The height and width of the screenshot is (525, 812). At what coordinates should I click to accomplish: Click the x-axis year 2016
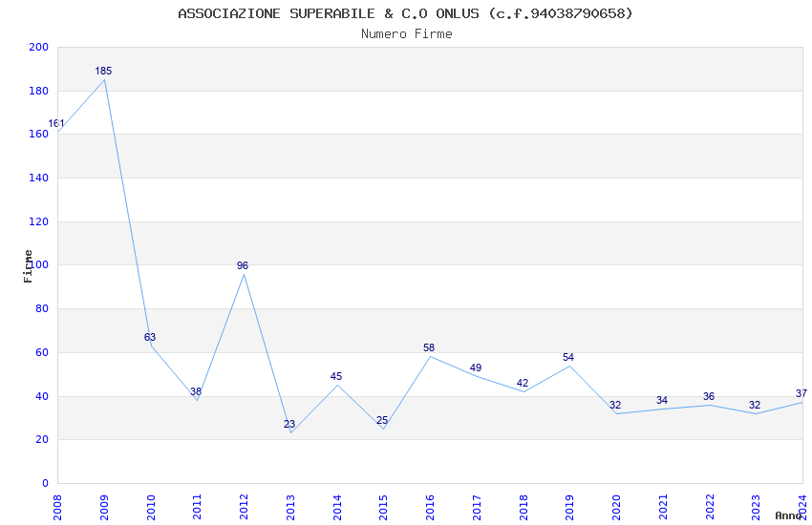430,507
